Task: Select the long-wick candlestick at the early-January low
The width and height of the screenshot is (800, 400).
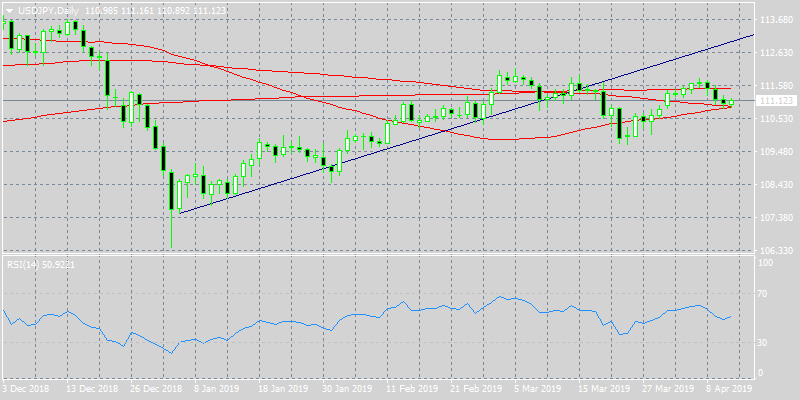Action: click(171, 209)
